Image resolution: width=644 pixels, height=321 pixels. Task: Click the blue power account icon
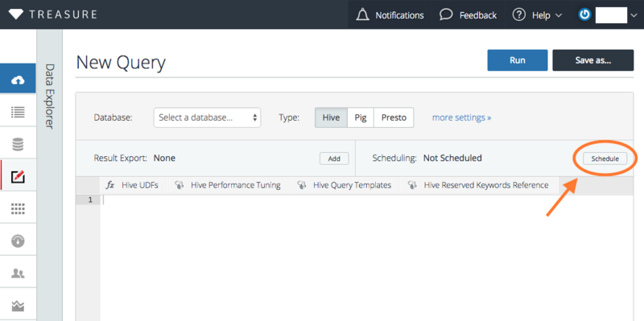(584, 14)
